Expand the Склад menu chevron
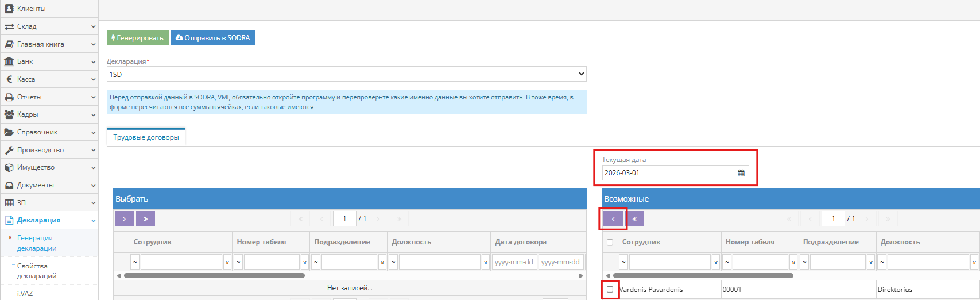 click(93, 26)
